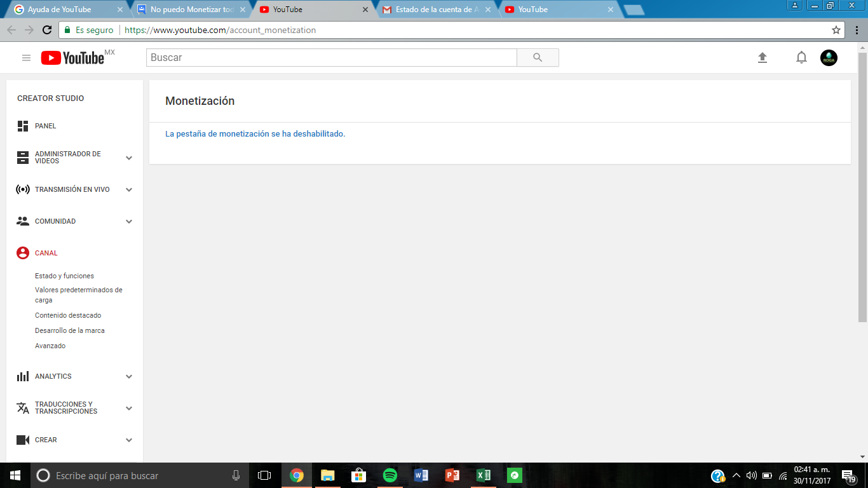This screenshot has height=488, width=868.
Task: Open the notifications bell
Action: point(802,58)
